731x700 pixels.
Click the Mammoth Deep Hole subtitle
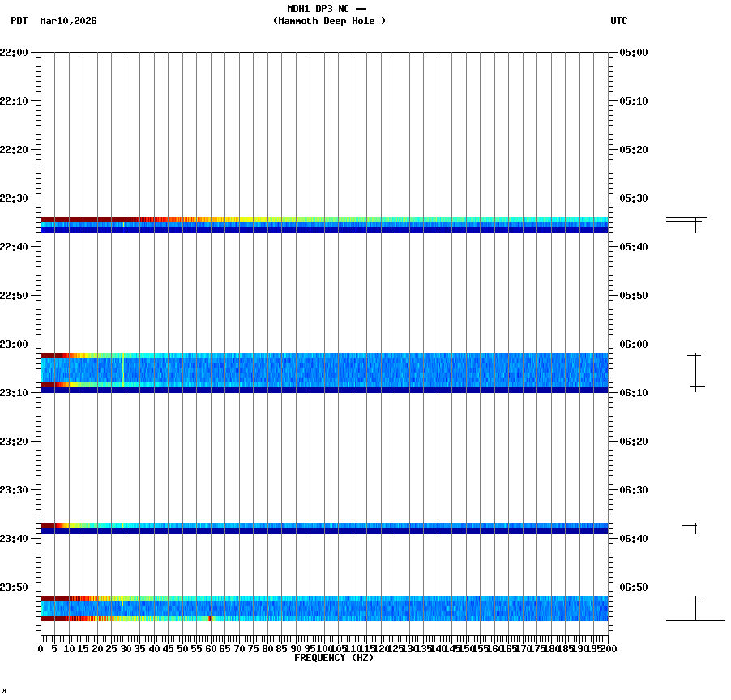(330, 22)
